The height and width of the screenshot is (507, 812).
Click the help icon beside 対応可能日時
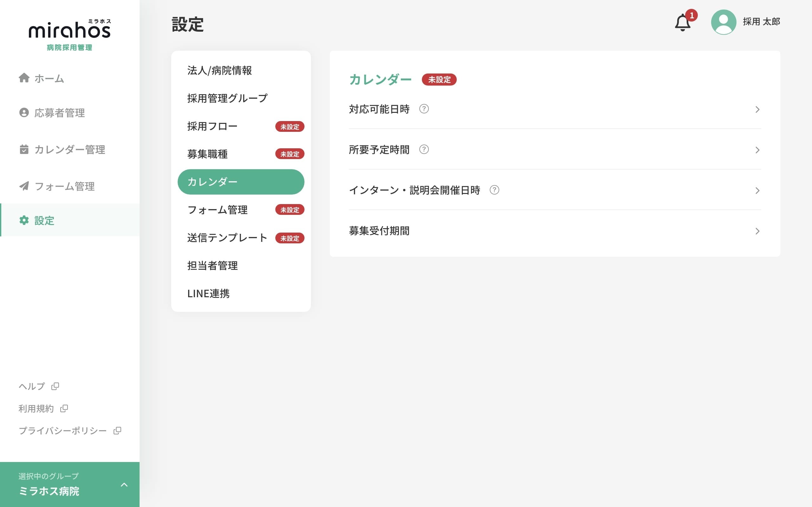click(424, 109)
